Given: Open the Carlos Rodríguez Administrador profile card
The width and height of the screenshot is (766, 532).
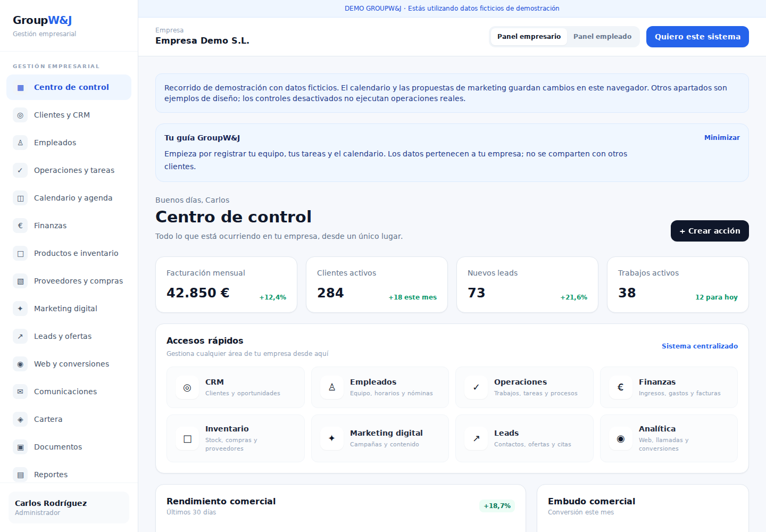Looking at the screenshot, I should tap(69, 508).
